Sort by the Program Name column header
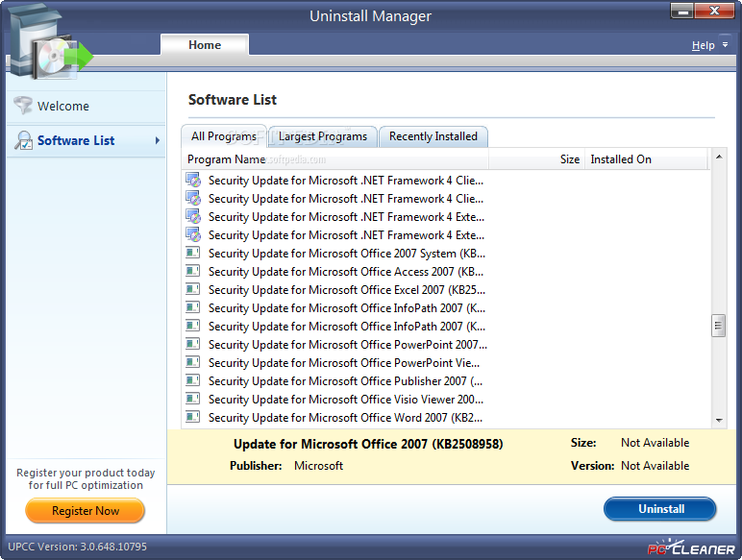This screenshot has height=560, width=742. click(x=335, y=159)
